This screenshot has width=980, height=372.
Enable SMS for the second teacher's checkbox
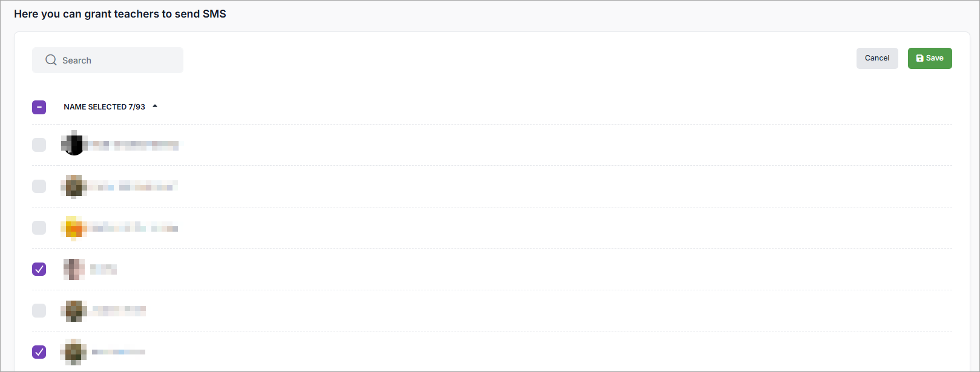coord(39,186)
